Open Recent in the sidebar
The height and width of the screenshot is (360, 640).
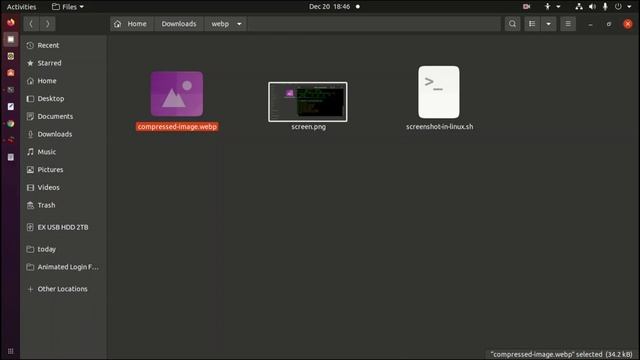pyautogui.click(x=64, y=45)
